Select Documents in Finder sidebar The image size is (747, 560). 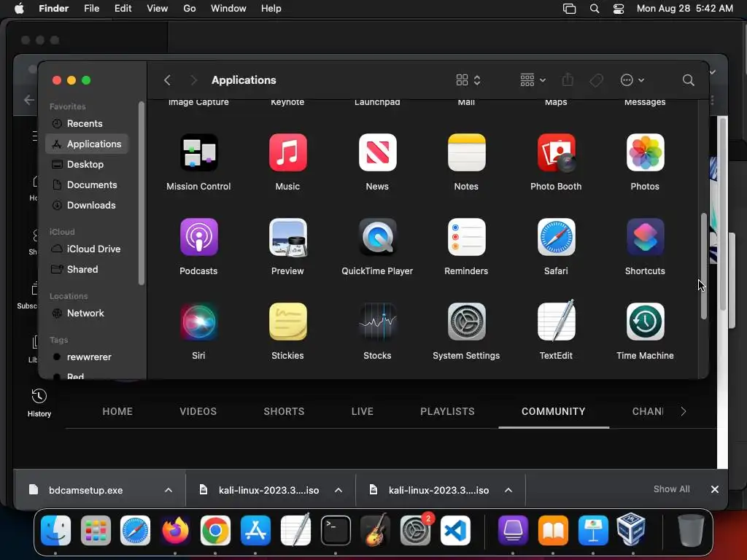click(88, 184)
